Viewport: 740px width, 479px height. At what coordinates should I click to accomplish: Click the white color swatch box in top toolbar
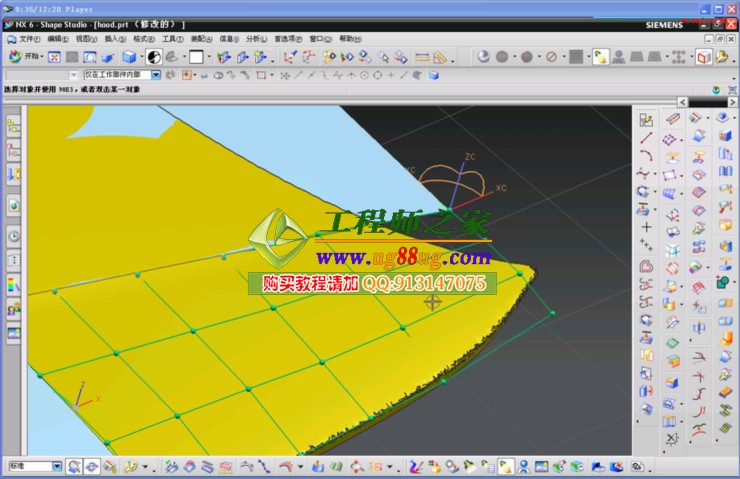pos(196,57)
